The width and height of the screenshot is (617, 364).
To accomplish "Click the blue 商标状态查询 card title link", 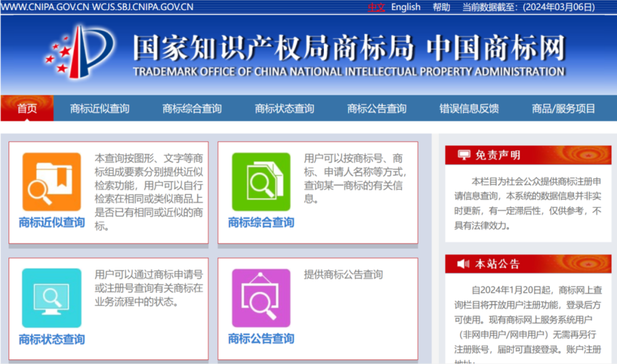I will (51, 339).
